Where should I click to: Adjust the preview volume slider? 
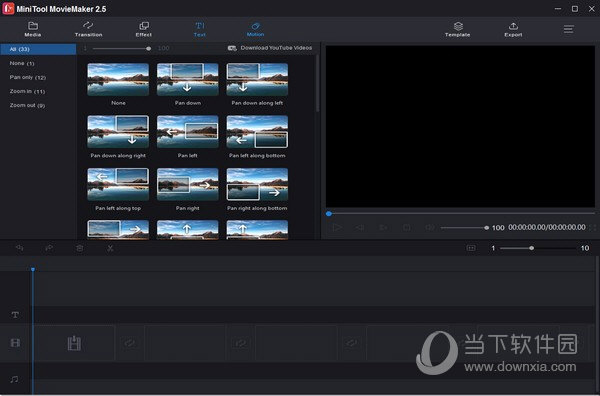coord(465,228)
